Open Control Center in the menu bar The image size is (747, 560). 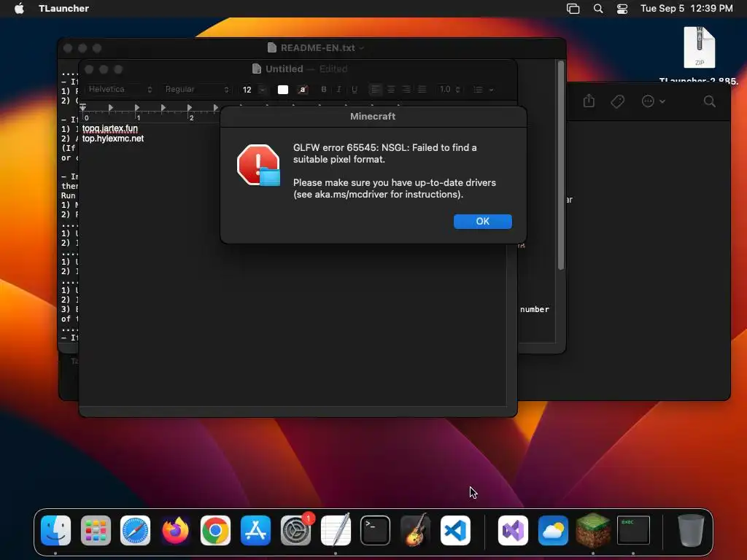click(x=622, y=8)
